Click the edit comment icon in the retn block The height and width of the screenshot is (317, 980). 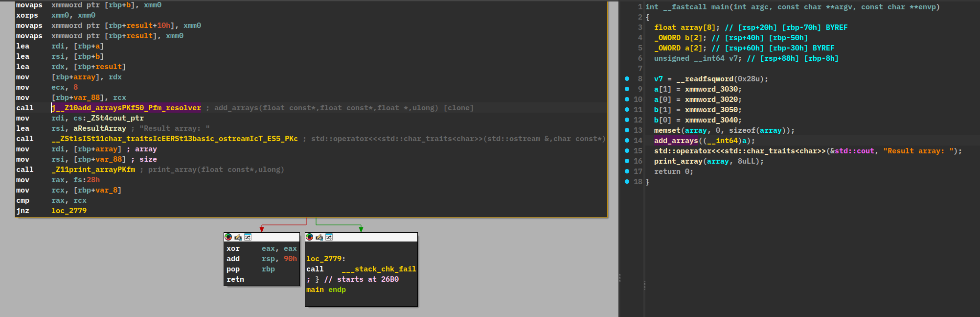[x=238, y=237]
